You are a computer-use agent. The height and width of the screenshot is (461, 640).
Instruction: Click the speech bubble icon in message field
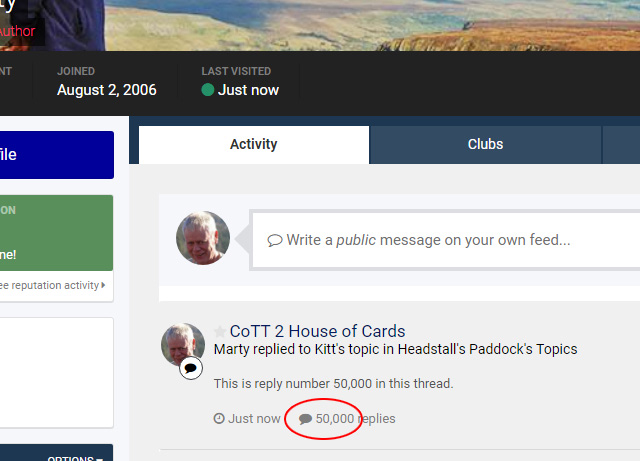click(275, 240)
